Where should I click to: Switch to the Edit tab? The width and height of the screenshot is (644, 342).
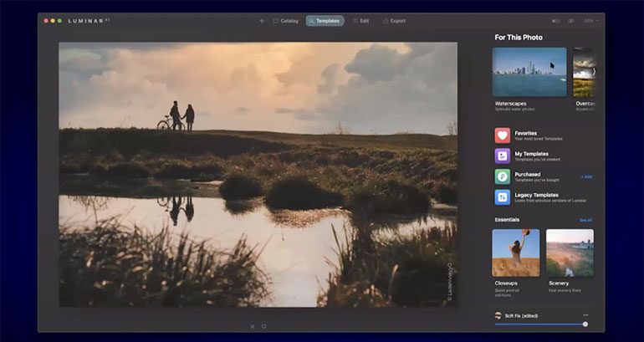[x=360, y=21]
